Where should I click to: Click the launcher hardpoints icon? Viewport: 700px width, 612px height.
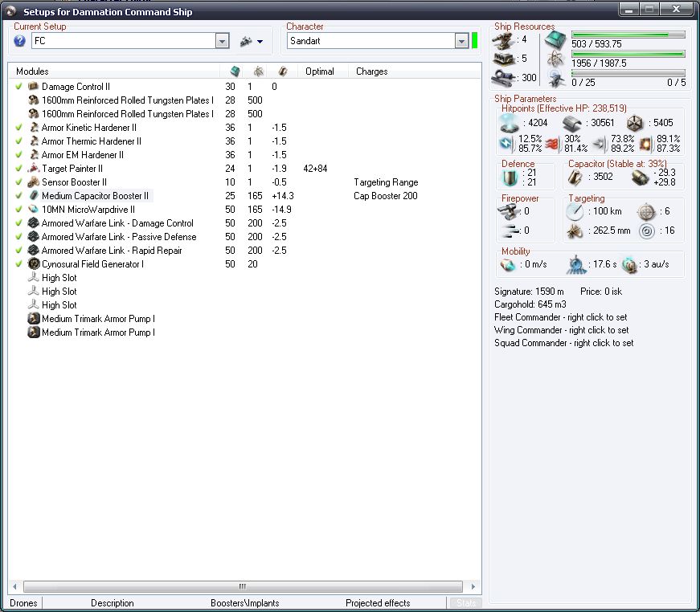[504, 59]
